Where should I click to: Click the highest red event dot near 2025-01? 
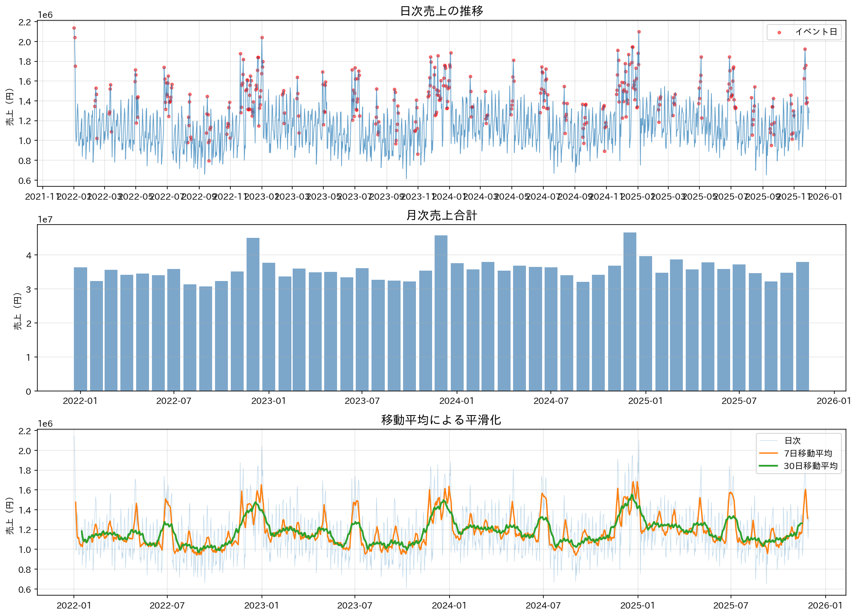click(x=639, y=32)
